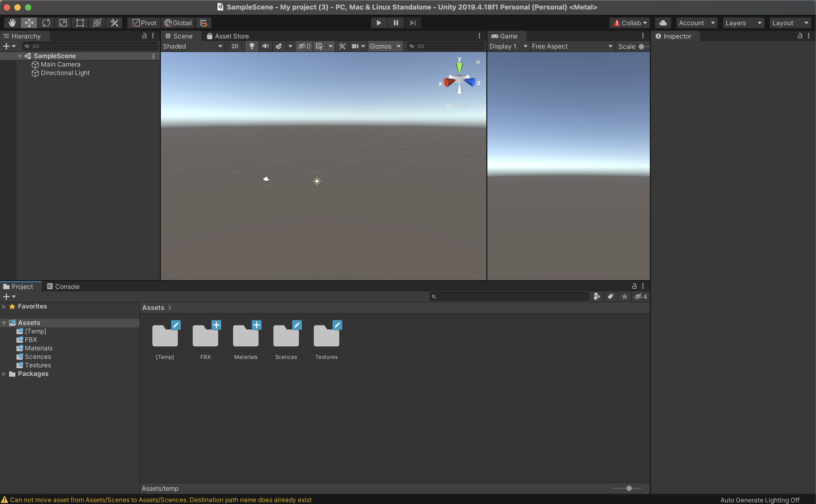Screen dimensions: 816x504
Task: Click the Play button
Action: pos(379,23)
